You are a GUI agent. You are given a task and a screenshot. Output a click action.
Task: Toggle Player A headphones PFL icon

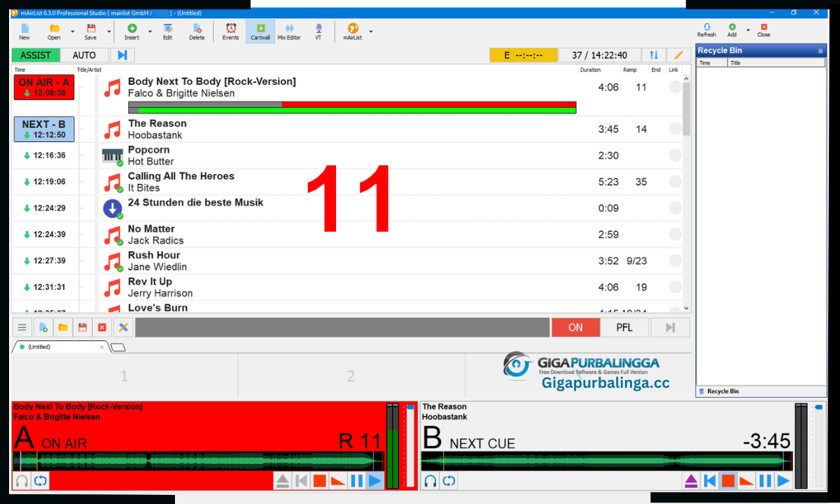(x=22, y=481)
